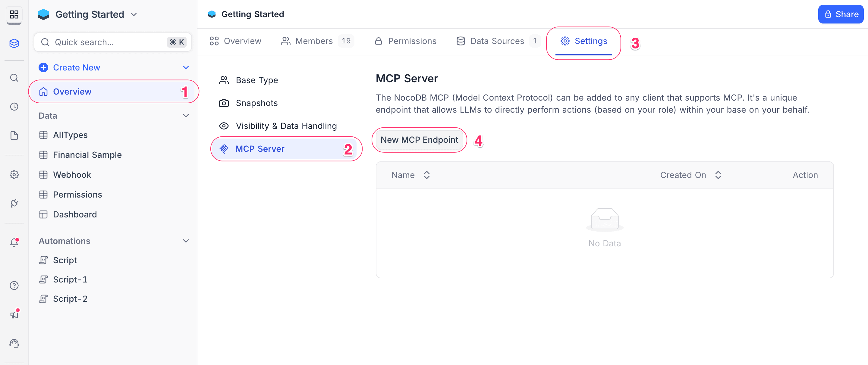Image resolution: width=868 pixels, height=365 pixels.
Task: Open the integrations plug icon in sidebar
Action: (x=14, y=203)
